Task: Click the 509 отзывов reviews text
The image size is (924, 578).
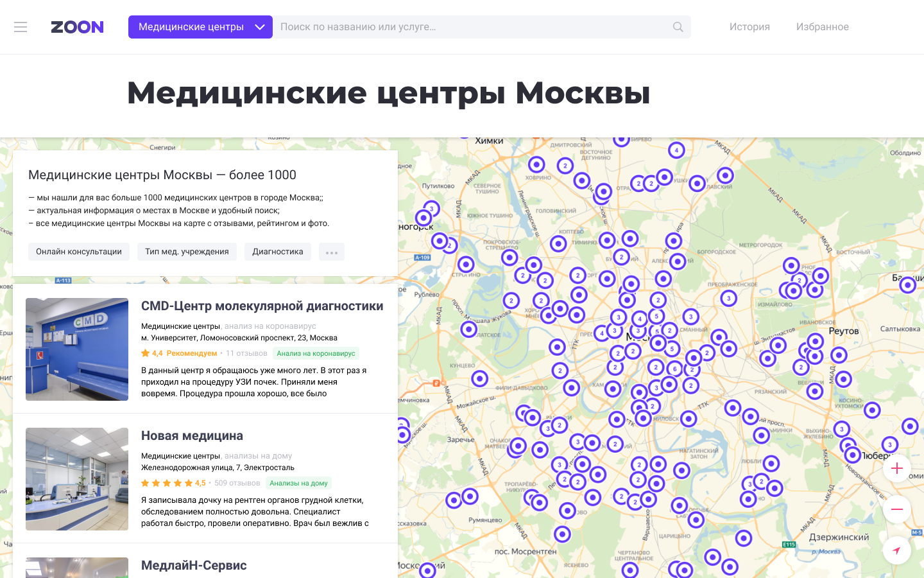Action: 237,483
